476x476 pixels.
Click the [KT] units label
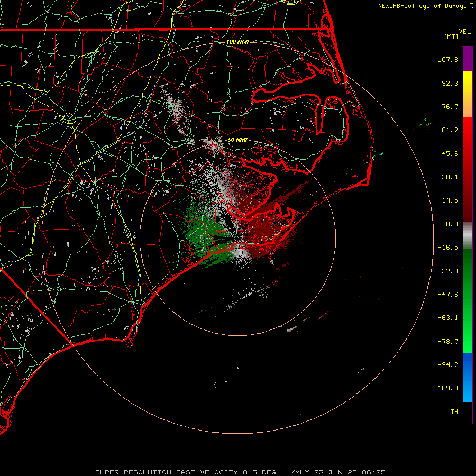click(x=452, y=36)
